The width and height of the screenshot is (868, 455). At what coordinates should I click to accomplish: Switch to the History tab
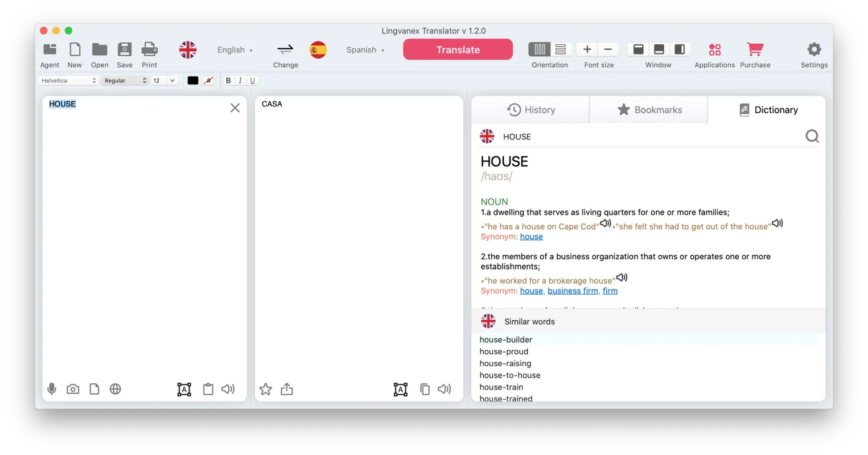point(531,110)
